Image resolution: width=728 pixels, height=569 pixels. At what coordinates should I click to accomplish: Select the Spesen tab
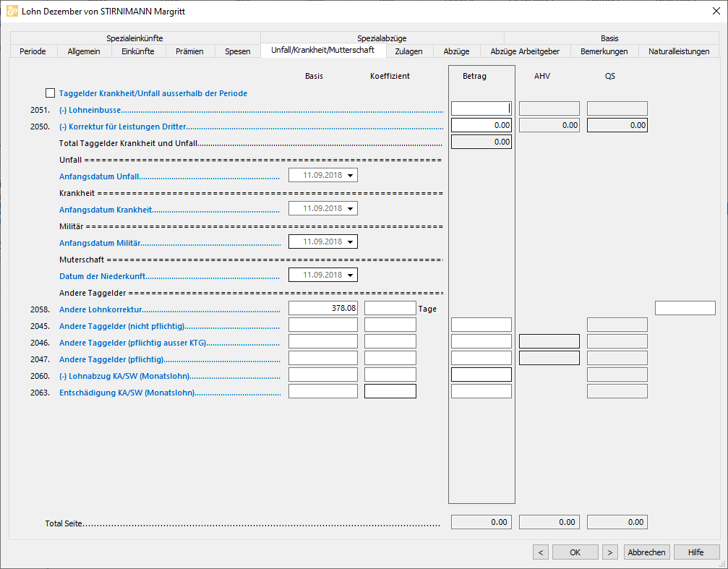point(238,51)
